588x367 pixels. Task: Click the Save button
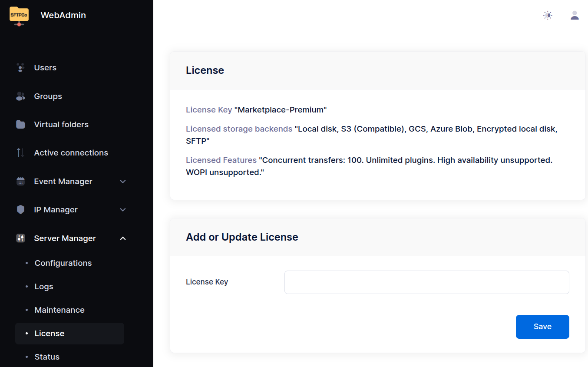pyautogui.click(x=542, y=327)
